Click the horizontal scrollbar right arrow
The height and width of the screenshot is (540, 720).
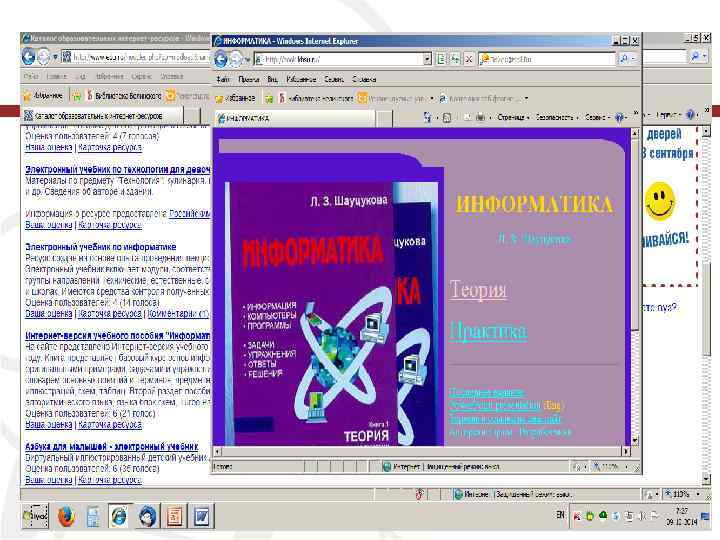point(626,451)
